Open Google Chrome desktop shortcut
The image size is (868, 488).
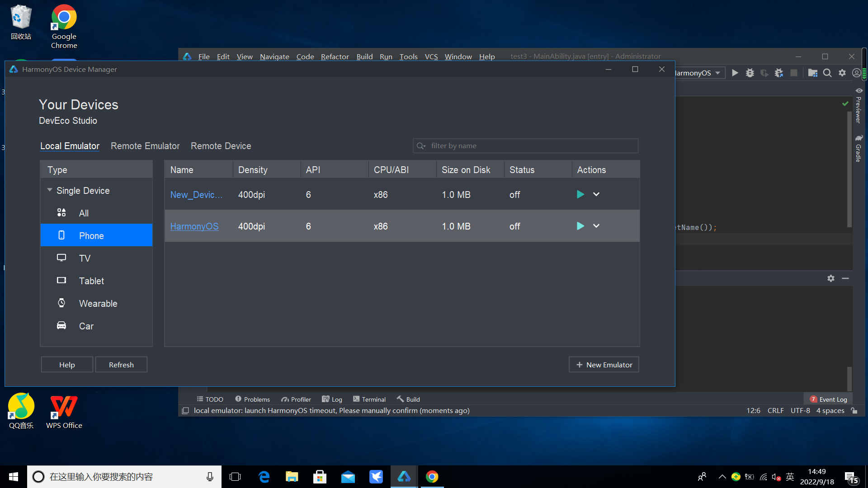point(64,27)
